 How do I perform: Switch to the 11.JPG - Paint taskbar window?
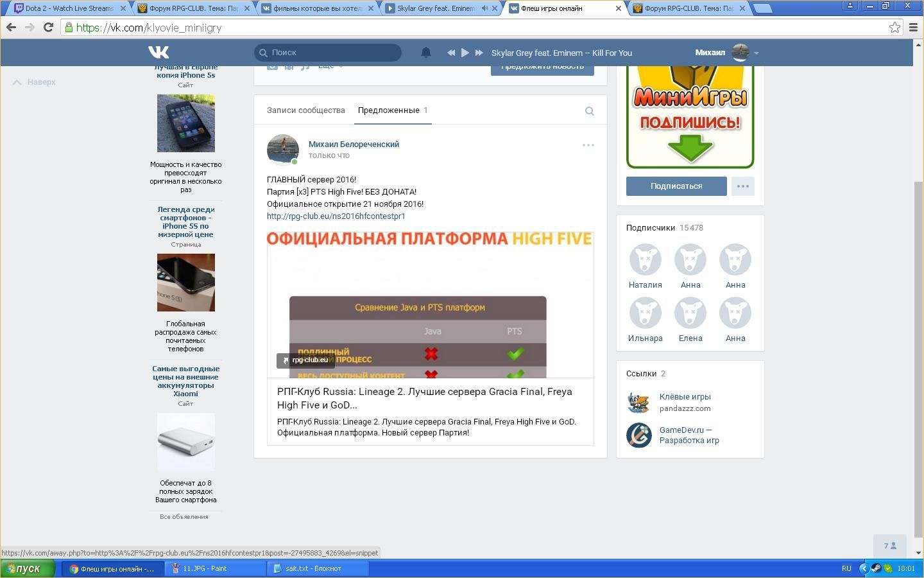[216, 568]
